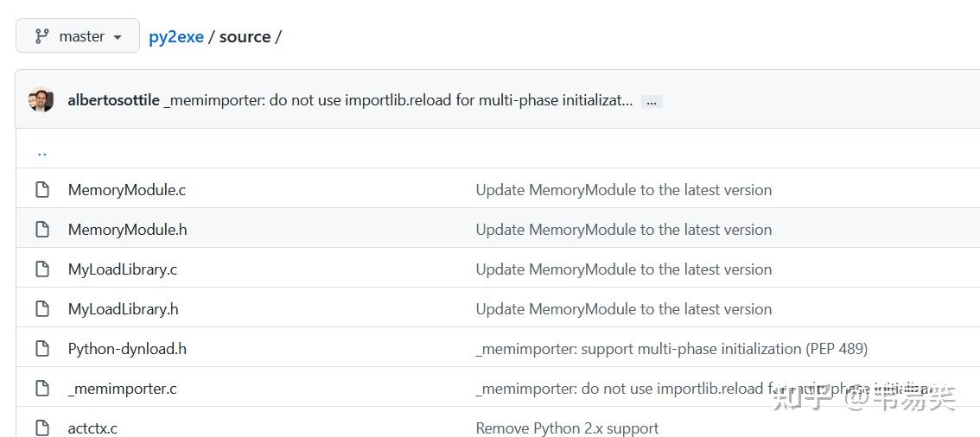Open the MemoryModule.c file
This screenshot has height=437, width=980.
pyautogui.click(x=126, y=190)
